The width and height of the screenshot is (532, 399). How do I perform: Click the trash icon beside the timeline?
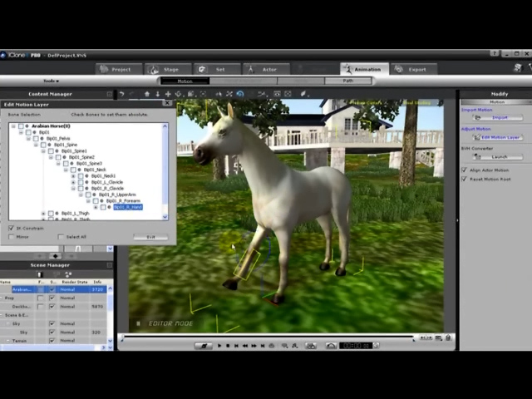click(x=448, y=337)
